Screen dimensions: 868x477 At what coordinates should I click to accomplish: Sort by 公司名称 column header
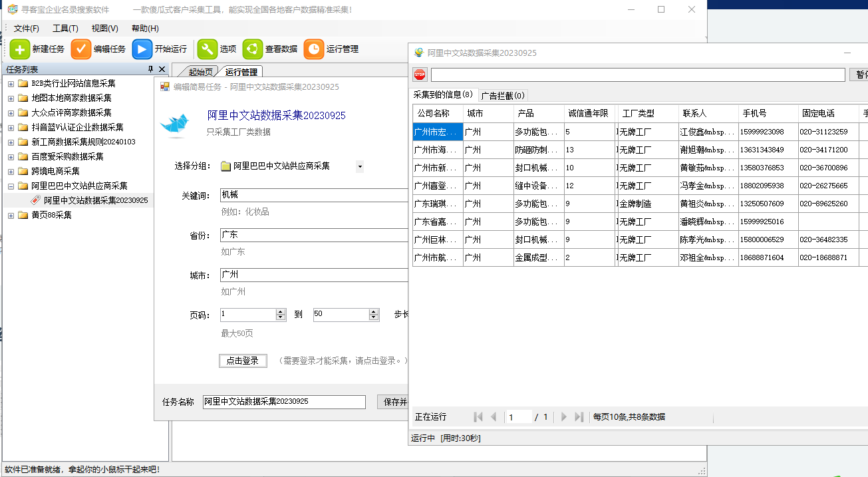click(438, 113)
